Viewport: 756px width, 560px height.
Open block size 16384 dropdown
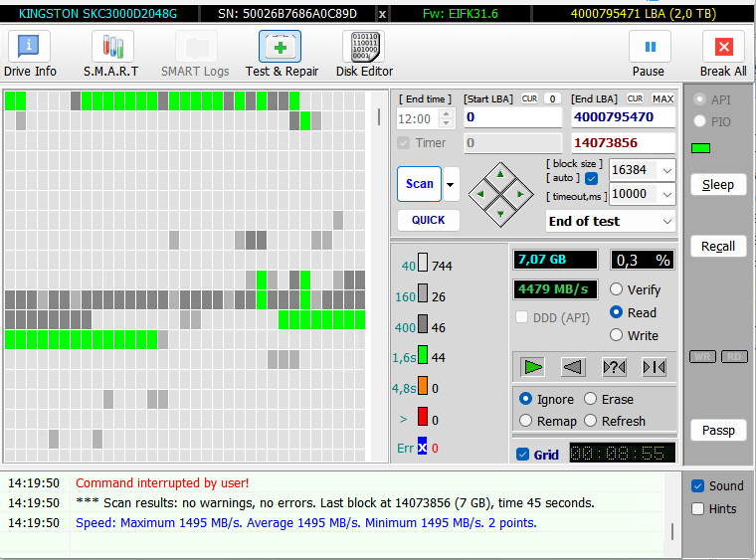point(667,170)
